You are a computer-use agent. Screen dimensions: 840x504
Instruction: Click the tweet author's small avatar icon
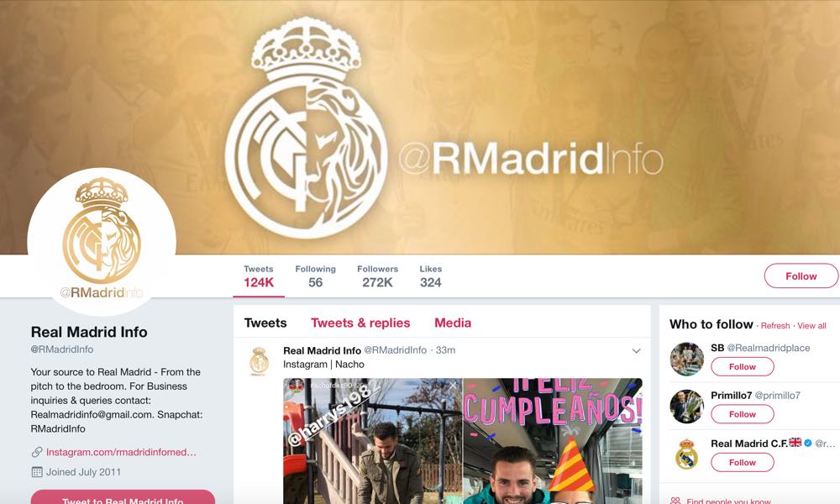coord(259,361)
